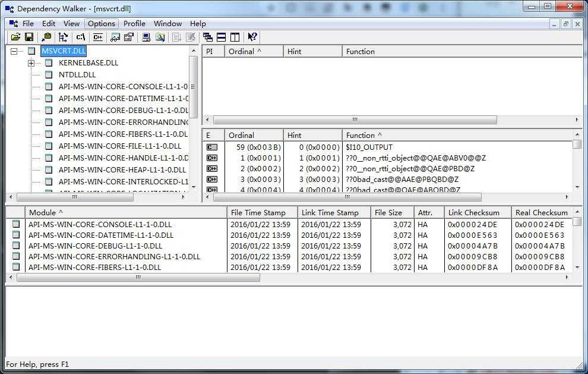Viewport: 588px width, 374px height.
Task: Toggle the Full Paths c:\ toolbar icon
Action: [81, 37]
